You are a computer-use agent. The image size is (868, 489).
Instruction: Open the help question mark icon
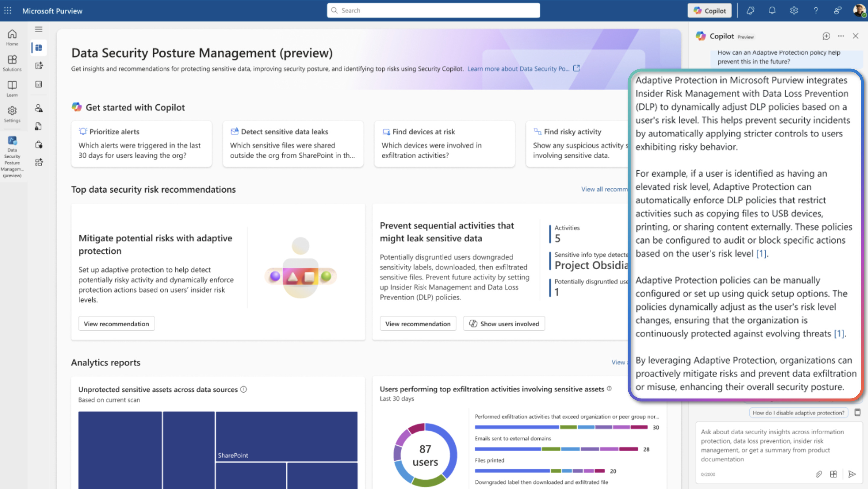(816, 11)
